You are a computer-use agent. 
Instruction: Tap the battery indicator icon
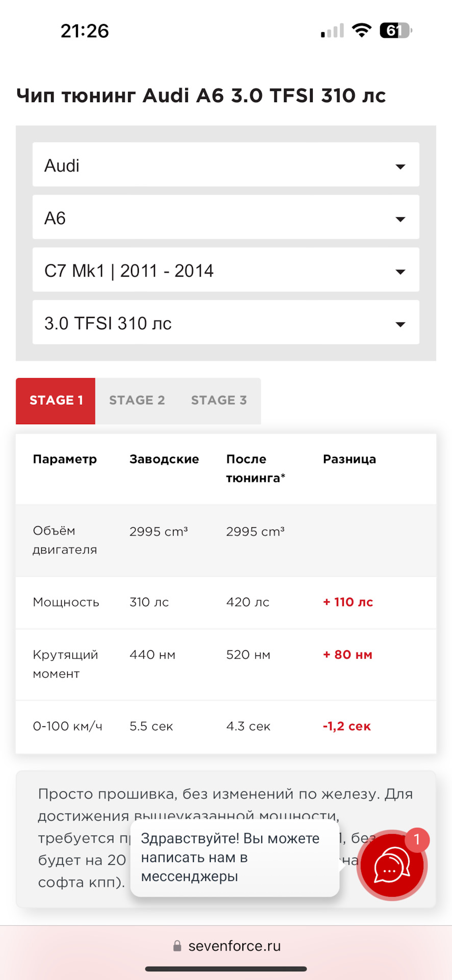(395, 31)
